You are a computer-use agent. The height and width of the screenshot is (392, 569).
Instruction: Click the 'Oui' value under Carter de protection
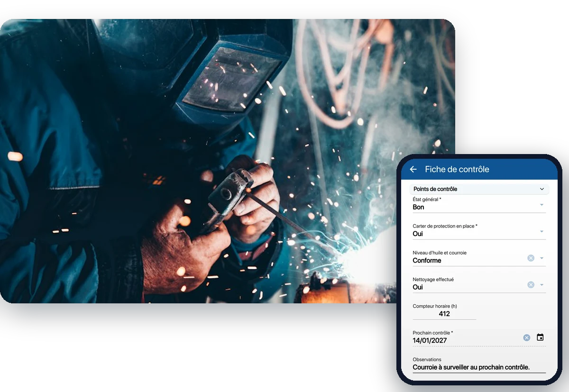click(417, 234)
